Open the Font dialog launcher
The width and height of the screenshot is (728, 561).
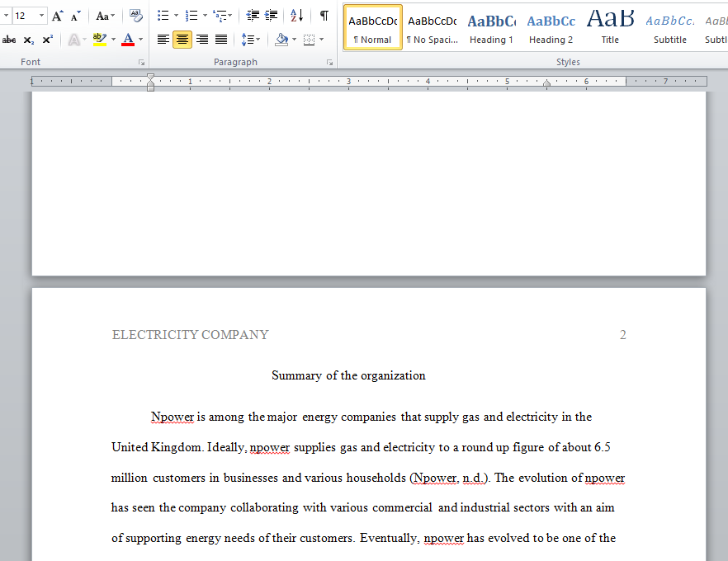[142, 63]
